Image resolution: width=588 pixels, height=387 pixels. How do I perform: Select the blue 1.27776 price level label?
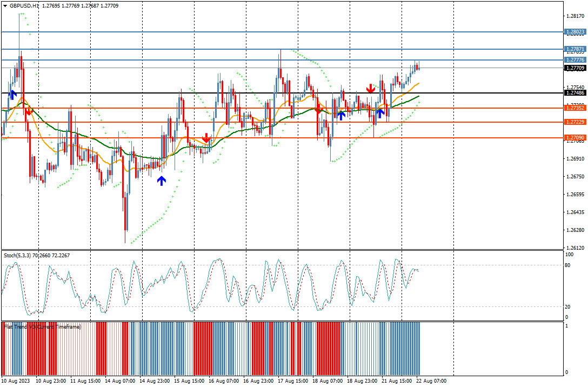point(575,60)
